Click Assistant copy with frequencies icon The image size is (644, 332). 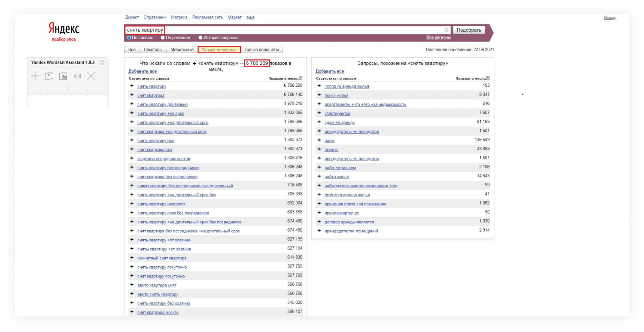(63, 76)
